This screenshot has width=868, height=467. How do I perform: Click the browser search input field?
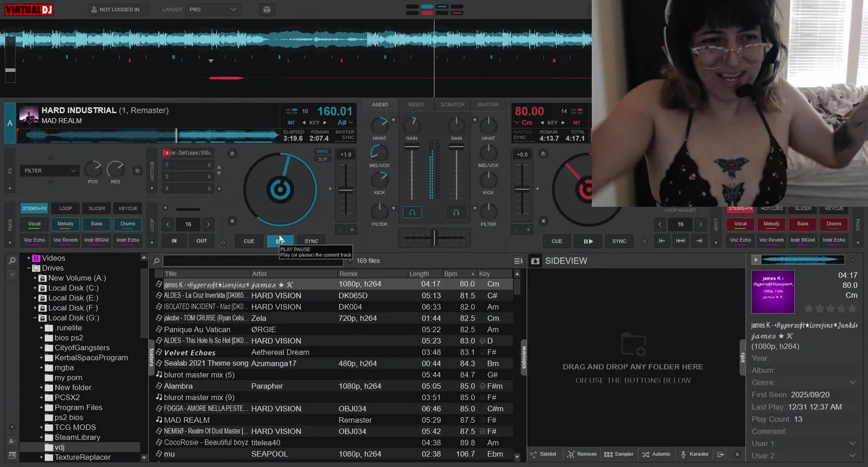(x=253, y=261)
